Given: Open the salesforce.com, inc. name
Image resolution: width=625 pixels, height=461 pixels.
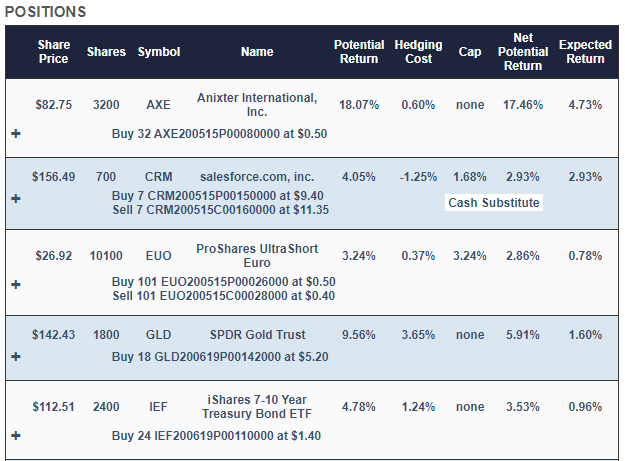Looking at the screenshot, I should tap(257, 177).
